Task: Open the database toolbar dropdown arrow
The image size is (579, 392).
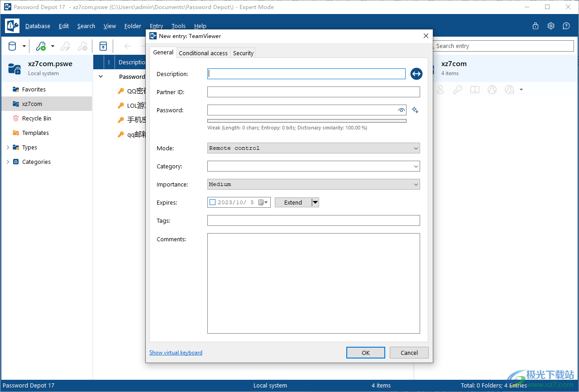Action: pyautogui.click(x=24, y=46)
